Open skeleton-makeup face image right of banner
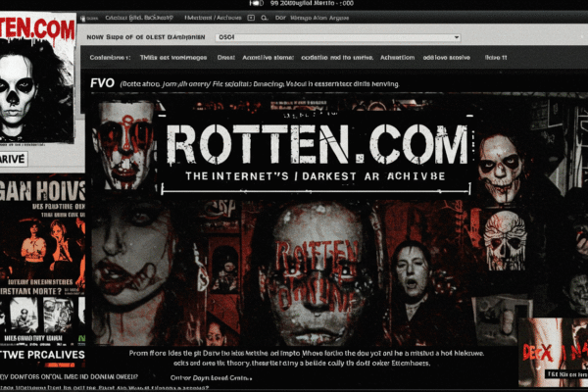Image resolution: width=588 pixels, height=392 pixels. tap(500, 169)
